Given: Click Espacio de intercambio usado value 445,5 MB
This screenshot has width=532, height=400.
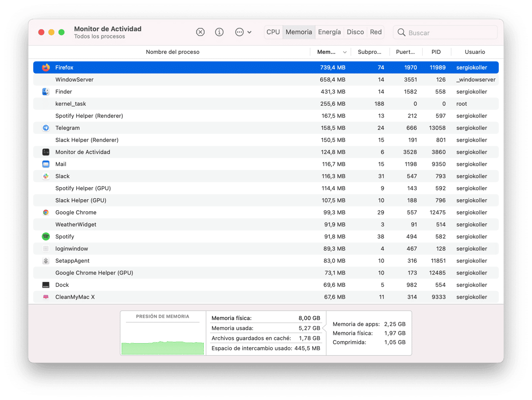Looking at the screenshot, I should [308, 348].
